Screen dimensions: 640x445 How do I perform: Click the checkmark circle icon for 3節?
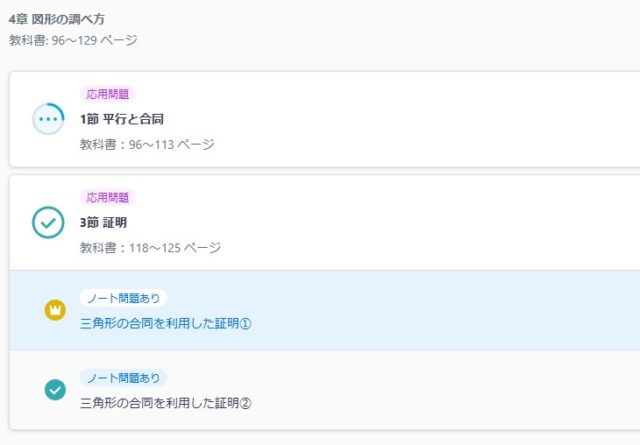tap(48, 222)
